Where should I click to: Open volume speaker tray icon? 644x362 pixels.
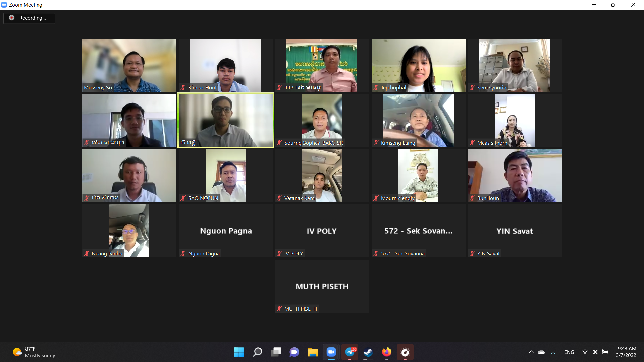coord(594,352)
